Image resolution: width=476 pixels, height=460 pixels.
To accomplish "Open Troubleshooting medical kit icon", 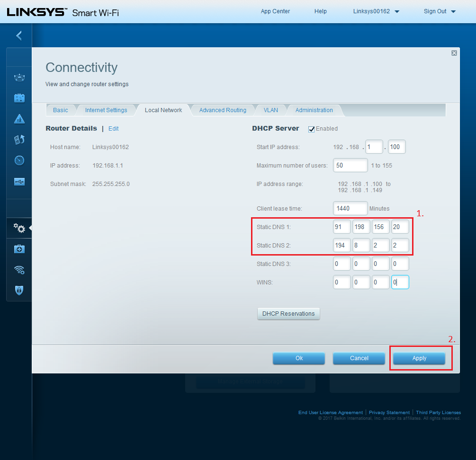I will (x=19, y=249).
